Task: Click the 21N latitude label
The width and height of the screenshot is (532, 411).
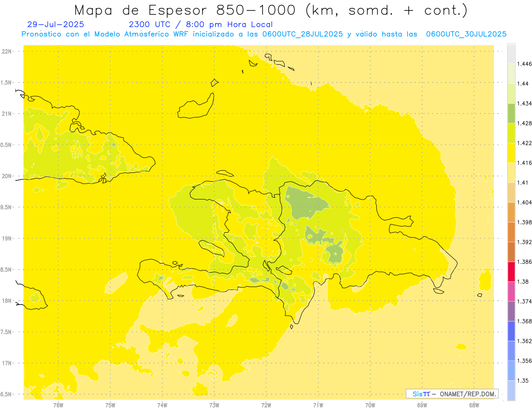Action: [7, 114]
